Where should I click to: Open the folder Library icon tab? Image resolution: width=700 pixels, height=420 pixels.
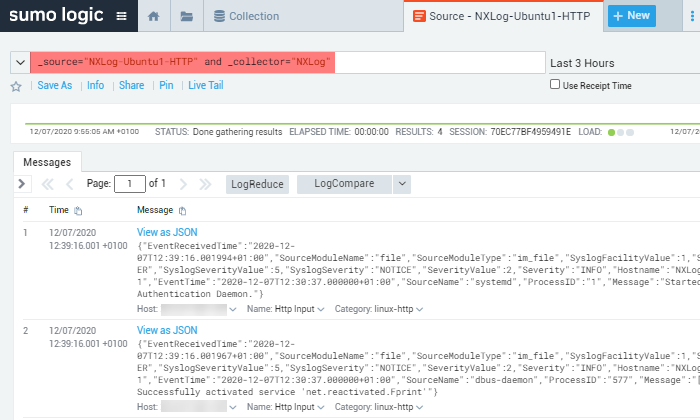coord(186,17)
